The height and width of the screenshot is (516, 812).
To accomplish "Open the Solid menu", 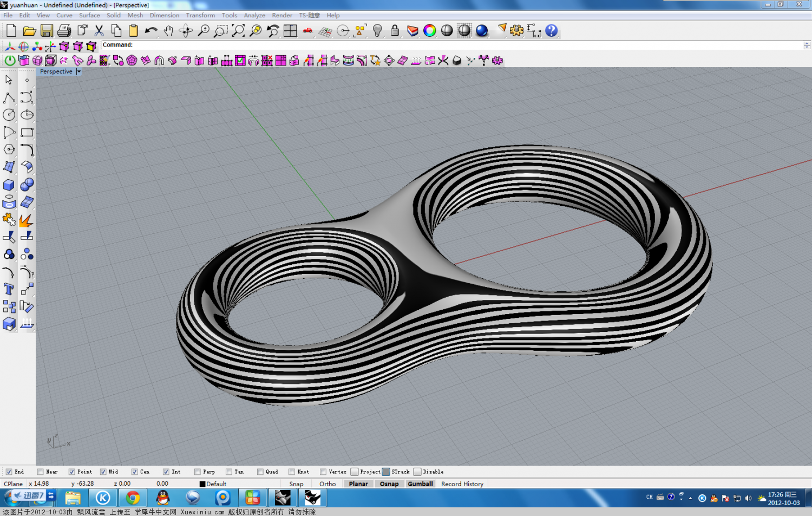I will click(x=114, y=15).
